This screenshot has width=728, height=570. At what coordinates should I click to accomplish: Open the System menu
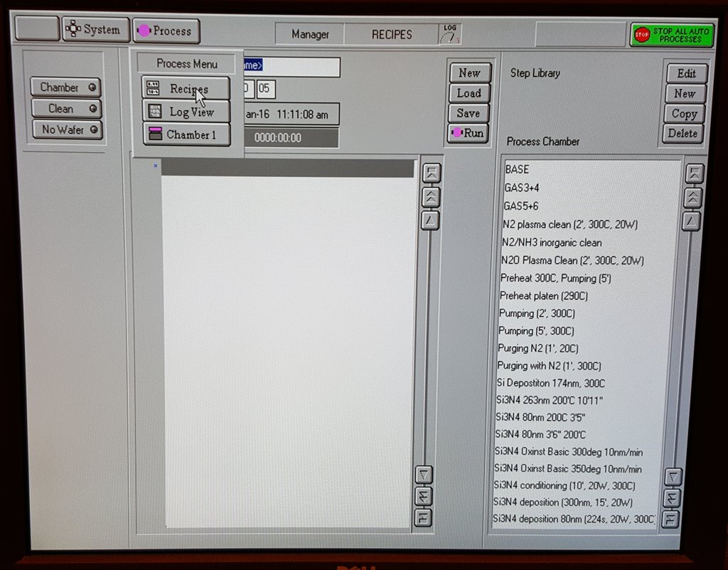point(95,30)
